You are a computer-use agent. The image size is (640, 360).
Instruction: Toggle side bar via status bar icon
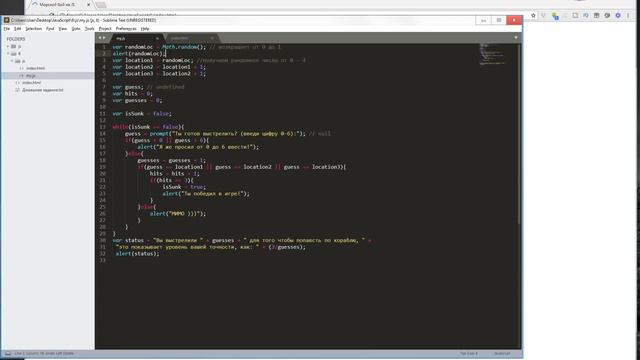click(8, 353)
